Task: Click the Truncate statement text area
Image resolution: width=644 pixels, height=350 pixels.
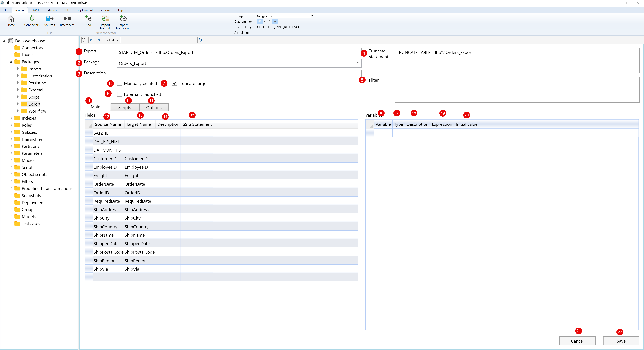Action: coord(517,61)
